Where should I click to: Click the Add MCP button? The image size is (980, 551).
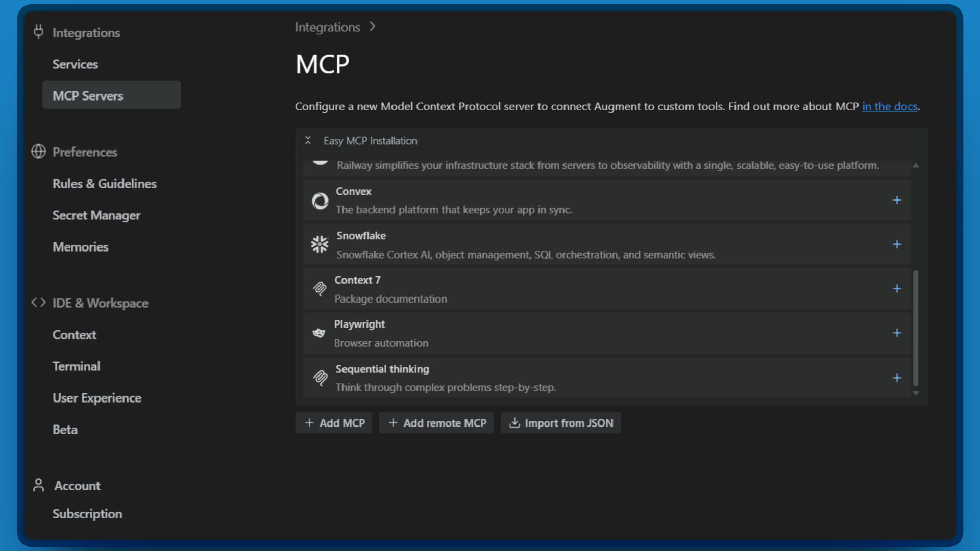(333, 423)
